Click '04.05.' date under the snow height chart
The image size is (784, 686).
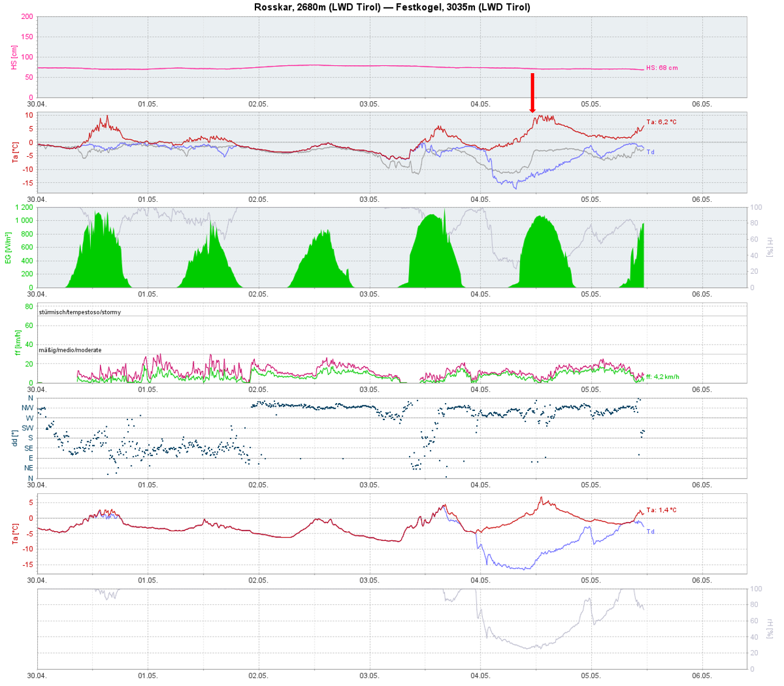click(x=480, y=104)
